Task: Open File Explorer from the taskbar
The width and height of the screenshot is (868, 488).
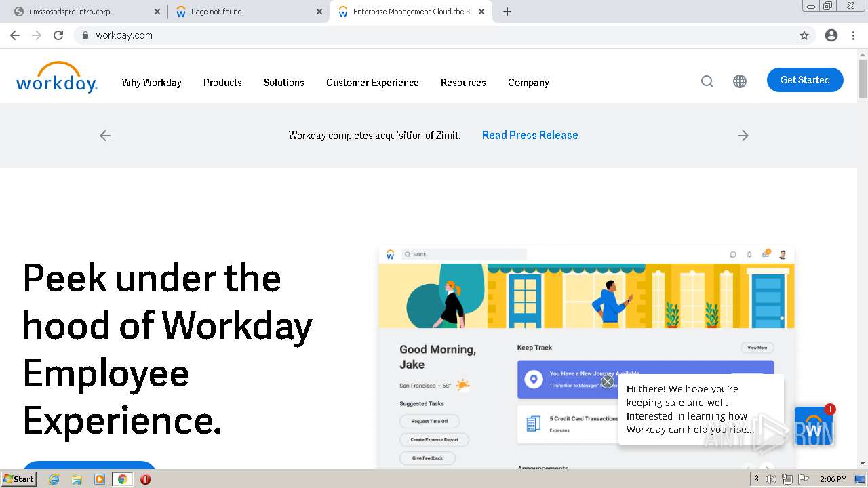Action: (x=77, y=479)
